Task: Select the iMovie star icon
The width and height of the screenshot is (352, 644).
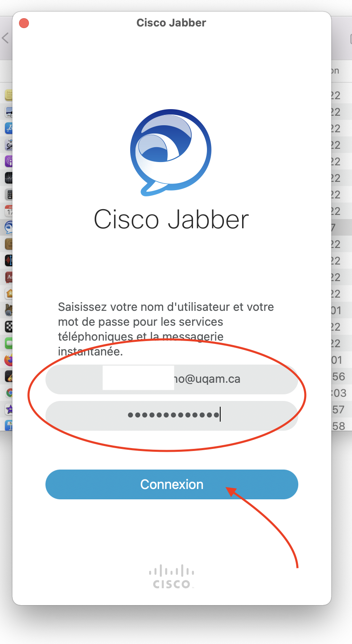Action: [x=9, y=409]
